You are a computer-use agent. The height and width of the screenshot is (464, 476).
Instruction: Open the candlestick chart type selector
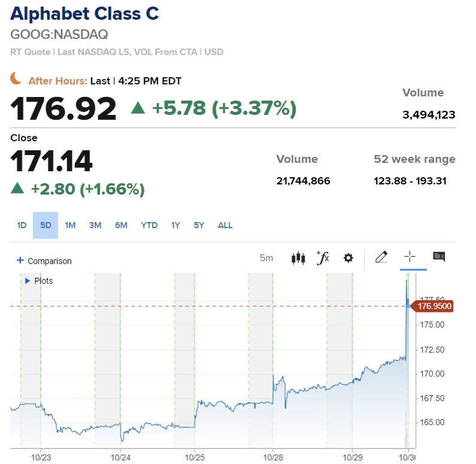298,258
